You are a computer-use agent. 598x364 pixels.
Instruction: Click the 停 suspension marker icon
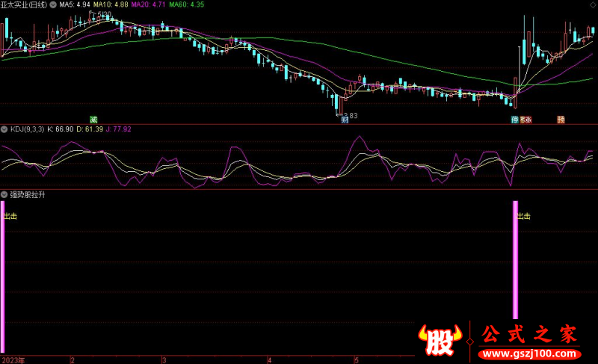(x=515, y=119)
